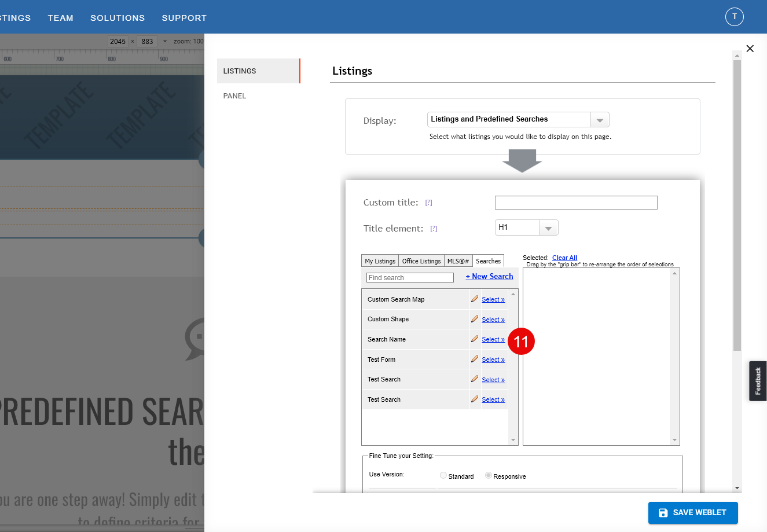Open the TEAM top menu
This screenshot has height=532, width=767.
pyautogui.click(x=61, y=18)
